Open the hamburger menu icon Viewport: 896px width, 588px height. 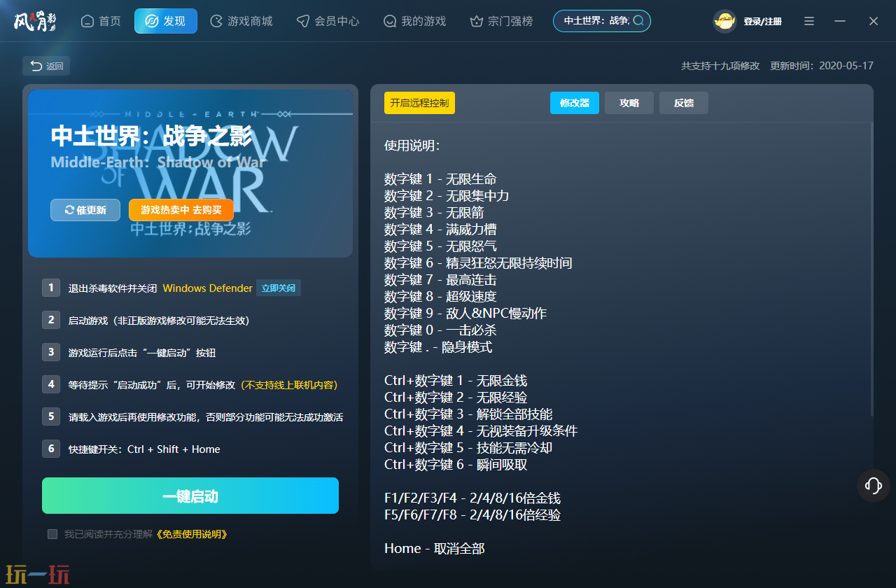(809, 21)
